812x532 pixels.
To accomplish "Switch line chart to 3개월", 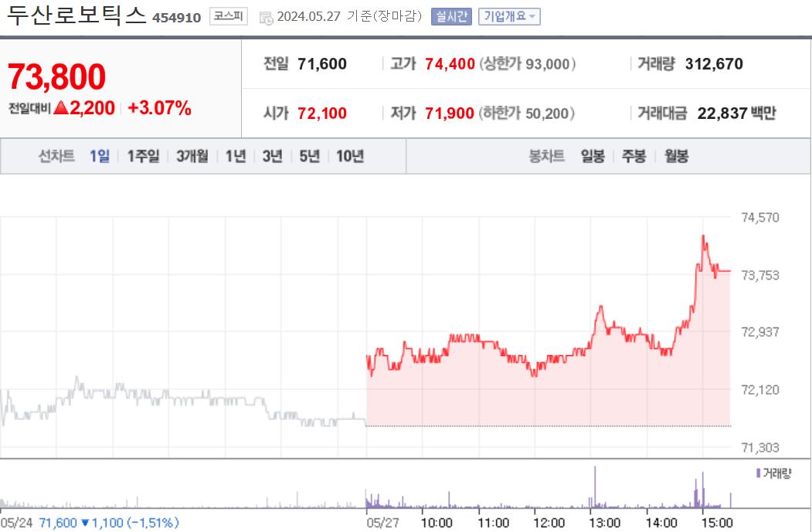I will (x=192, y=156).
